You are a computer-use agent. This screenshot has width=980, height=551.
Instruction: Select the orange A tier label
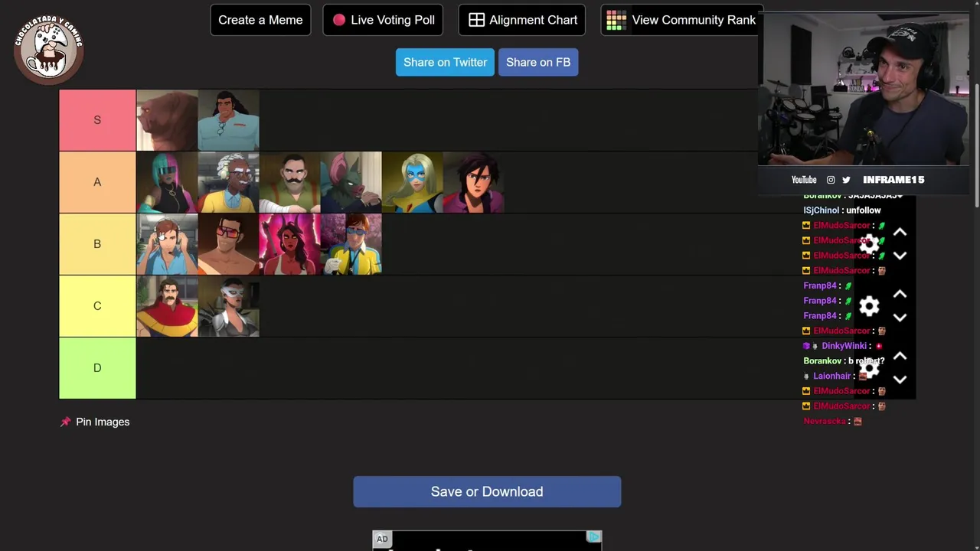click(97, 182)
